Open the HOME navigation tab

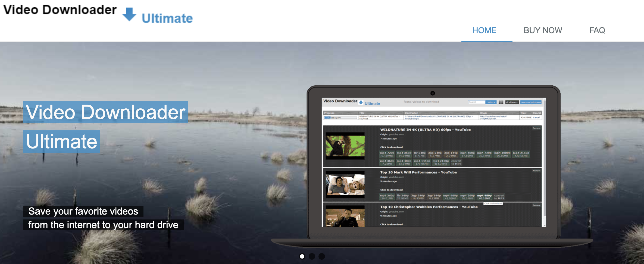(484, 30)
